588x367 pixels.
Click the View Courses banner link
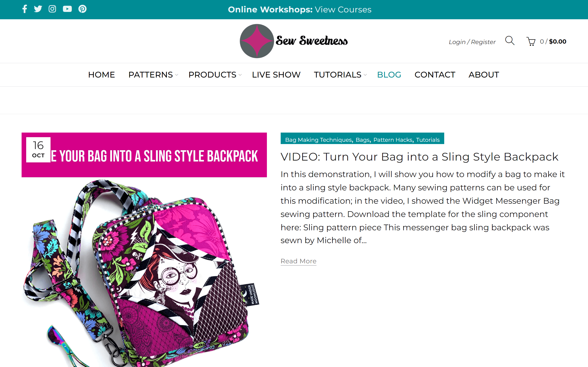click(x=343, y=9)
